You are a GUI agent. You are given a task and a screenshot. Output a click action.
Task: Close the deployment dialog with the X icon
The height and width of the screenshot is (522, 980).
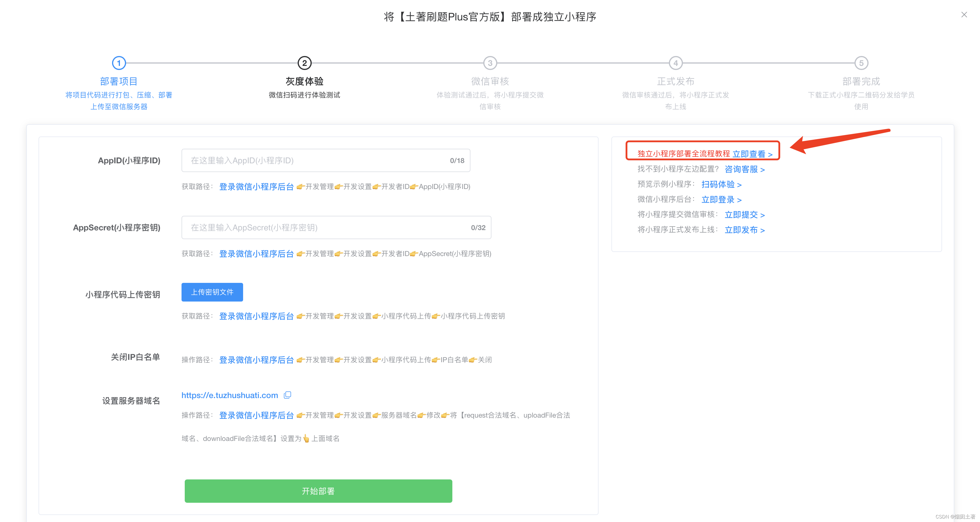point(964,15)
